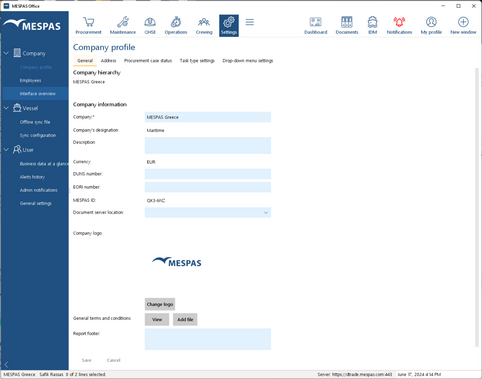Click the date in status bar
Image resolution: width=482 pixels, height=379 pixels.
click(419, 375)
